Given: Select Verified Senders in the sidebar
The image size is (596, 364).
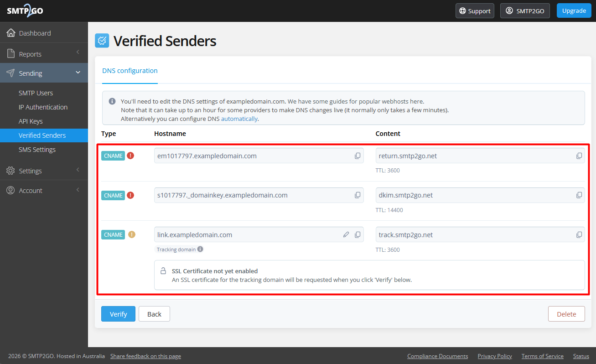Looking at the screenshot, I should click(x=44, y=135).
